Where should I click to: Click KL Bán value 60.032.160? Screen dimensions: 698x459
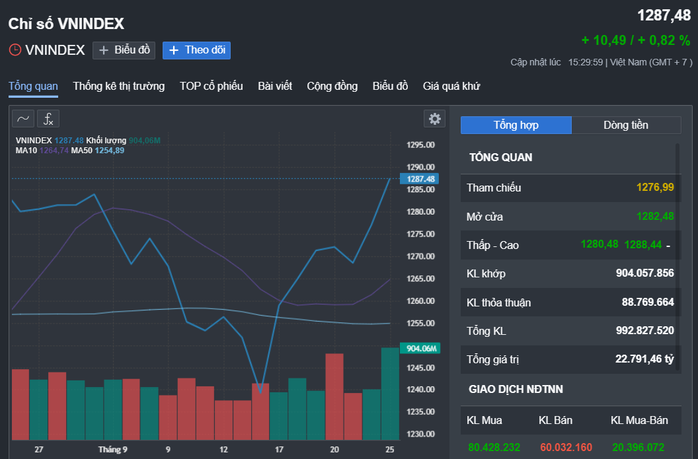(x=566, y=447)
